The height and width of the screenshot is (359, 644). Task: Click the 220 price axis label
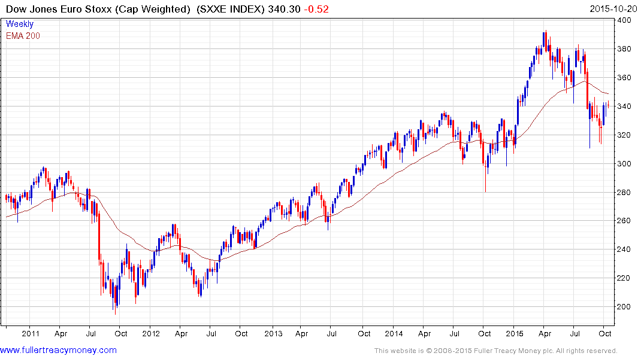click(x=624, y=278)
